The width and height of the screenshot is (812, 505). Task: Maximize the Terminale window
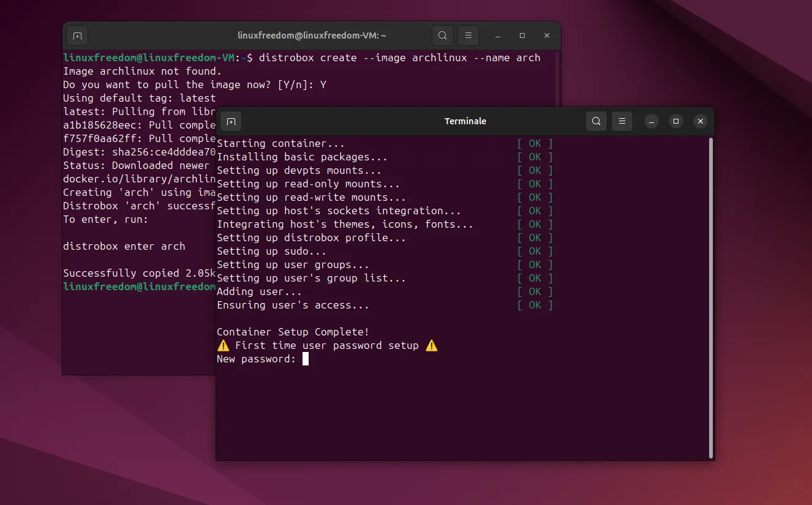click(x=675, y=121)
